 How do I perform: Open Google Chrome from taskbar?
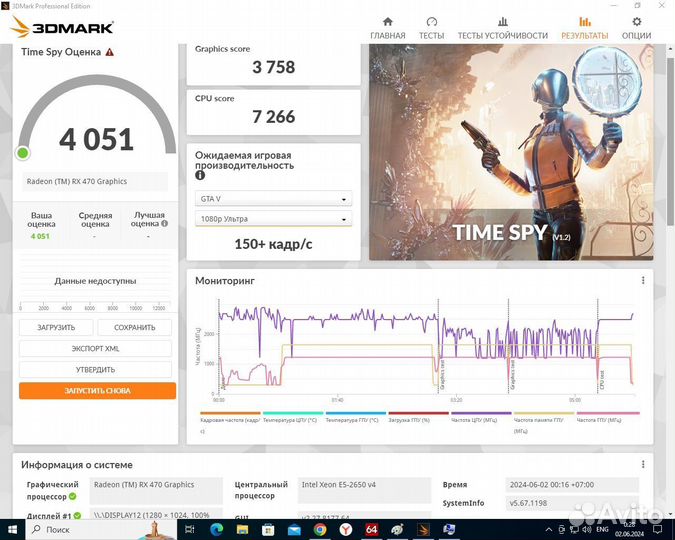point(320,529)
